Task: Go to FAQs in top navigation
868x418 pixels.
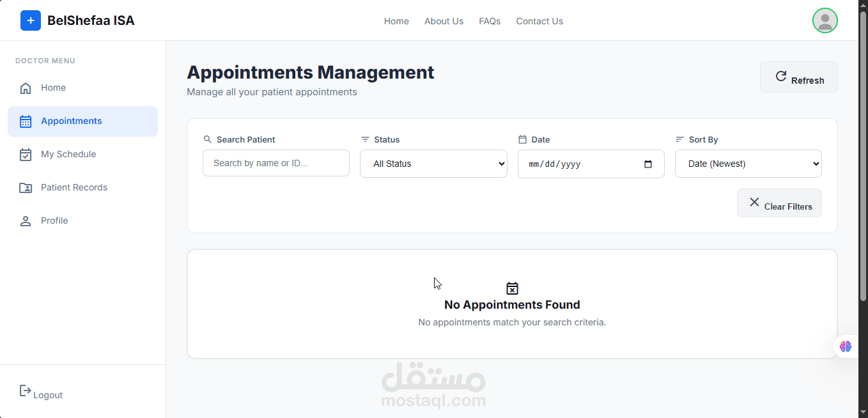Action: [x=490, y=21]
